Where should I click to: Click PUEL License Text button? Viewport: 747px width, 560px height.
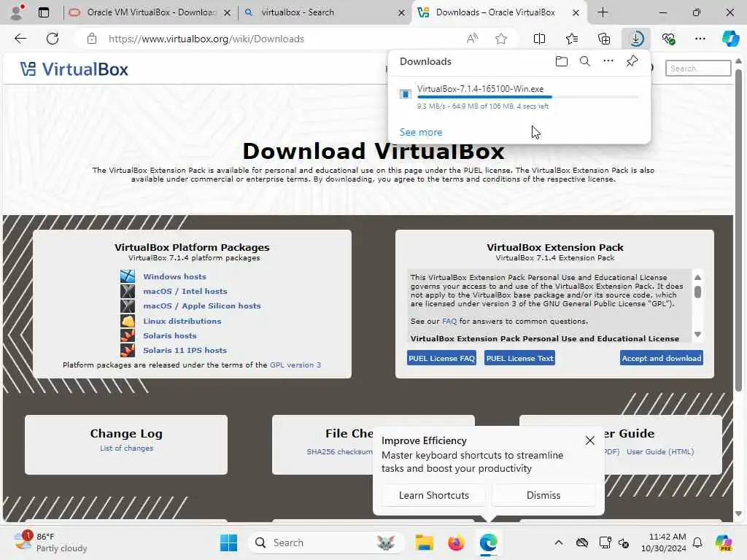click(519, 358)
